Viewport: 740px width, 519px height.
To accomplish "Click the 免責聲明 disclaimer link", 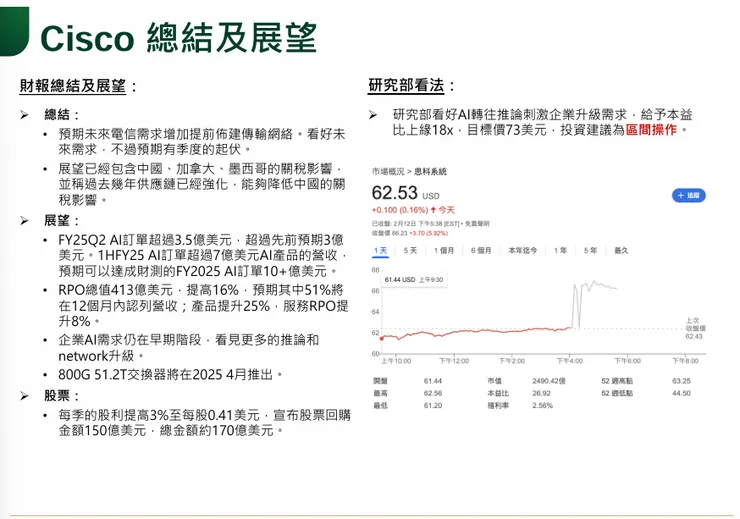I will pos(477,224).
